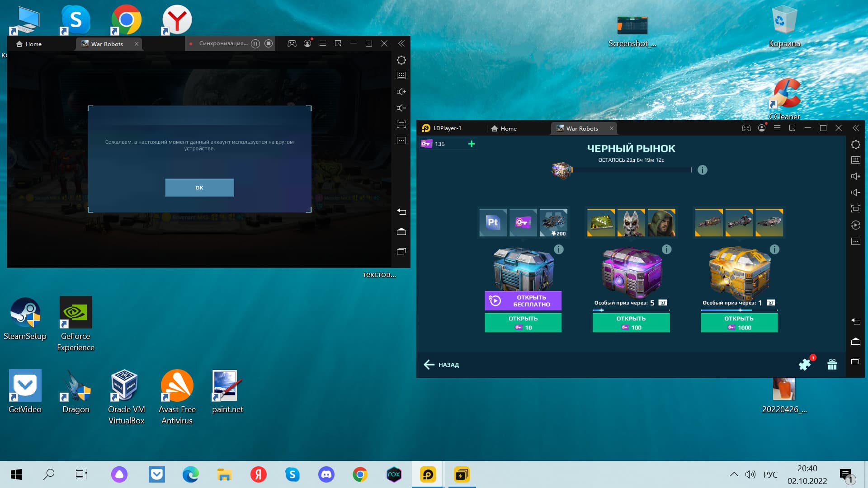Viewport: 868px width, 488px height.
Task: Open the puzzle piece icon with notification
Action: tap(805, 364)
